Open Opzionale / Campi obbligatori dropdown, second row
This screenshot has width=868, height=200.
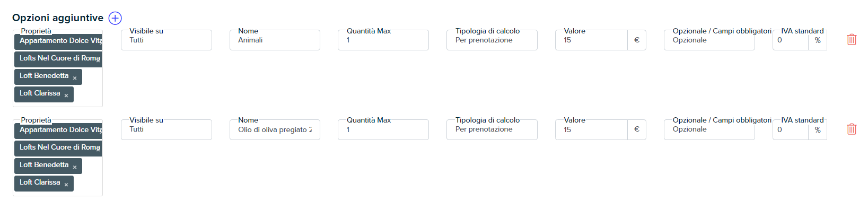(x=709, y=129)
